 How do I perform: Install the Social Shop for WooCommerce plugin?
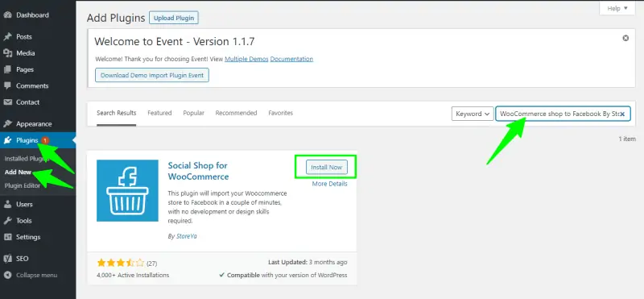pyautogui.click(x=327, y=168)
